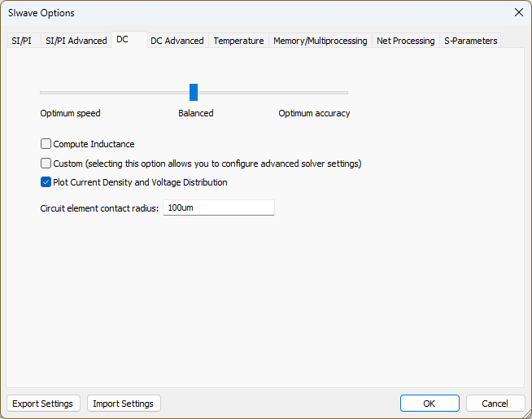Viewport: 532px width, 419px height.
Task: Switch to the Memory/Multiprocessing tab
Action: tap(320, 41)
